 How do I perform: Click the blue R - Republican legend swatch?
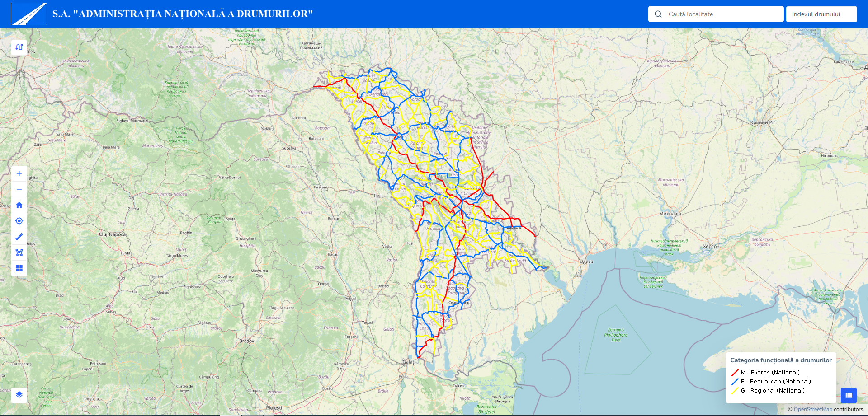tap(735, 382)
